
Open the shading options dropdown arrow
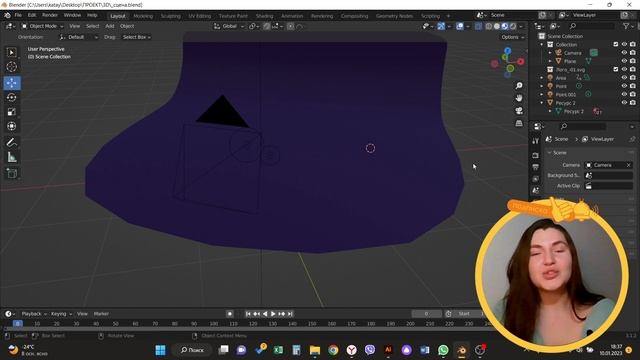coord(522,26)
